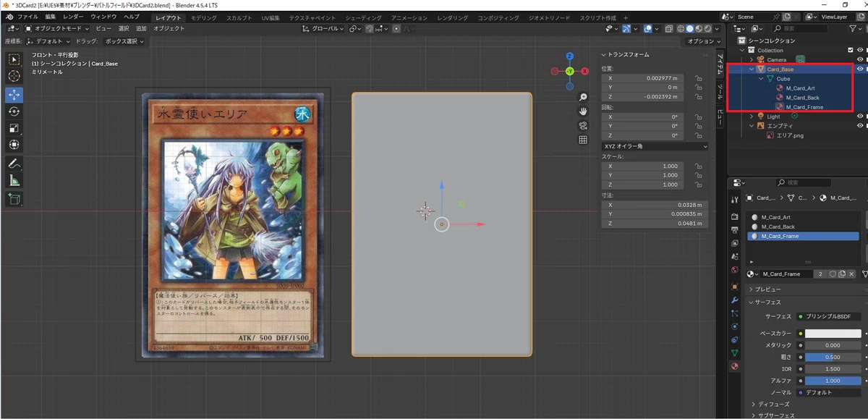
Task: Select the Transform tool in the left toolbar
Action: click(14, 145)
